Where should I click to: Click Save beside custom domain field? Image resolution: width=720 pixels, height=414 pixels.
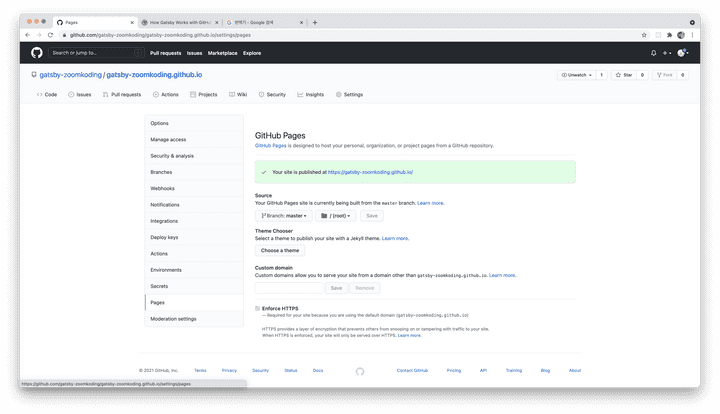(x=337, y=288)
